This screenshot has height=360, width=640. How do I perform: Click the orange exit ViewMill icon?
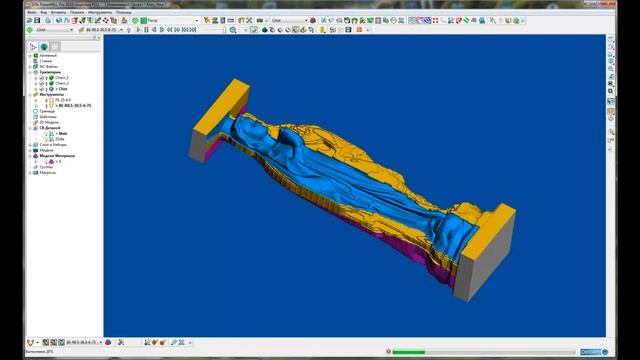click(x=359, y=30)
